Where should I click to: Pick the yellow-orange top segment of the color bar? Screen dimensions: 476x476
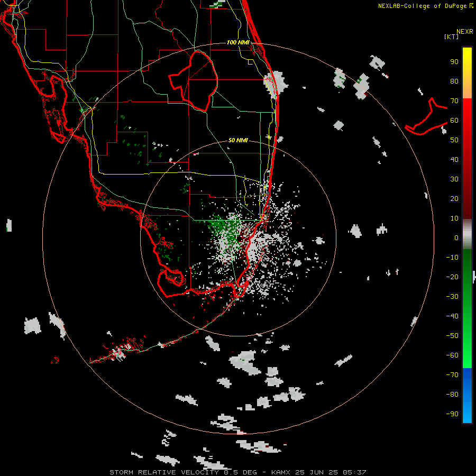click(x=467, y=73)
